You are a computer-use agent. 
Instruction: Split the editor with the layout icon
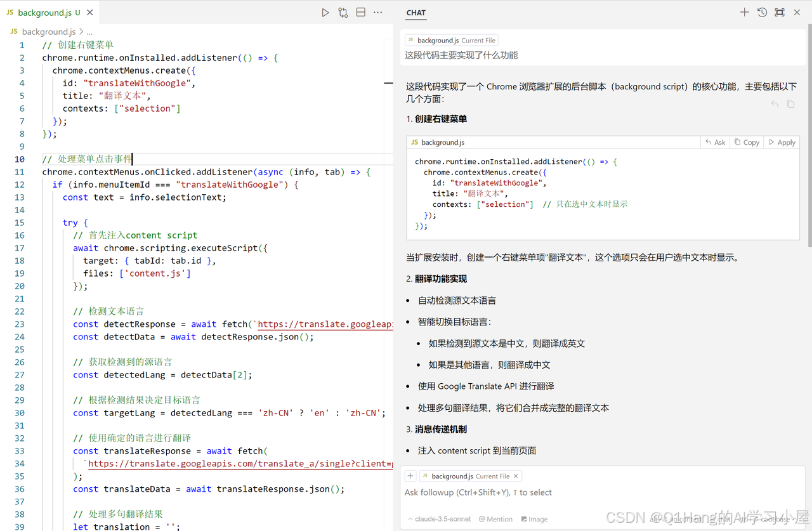[x=361, y=12]
